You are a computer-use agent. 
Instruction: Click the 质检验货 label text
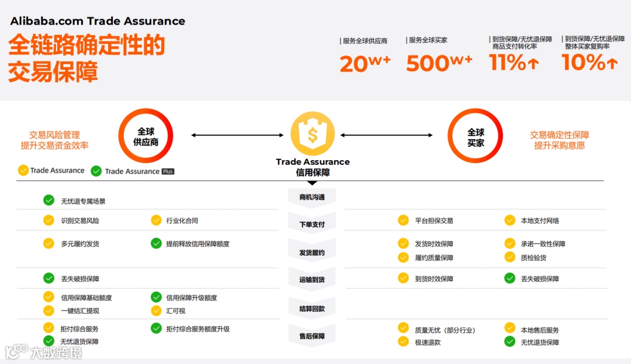(x=533, y=258)
